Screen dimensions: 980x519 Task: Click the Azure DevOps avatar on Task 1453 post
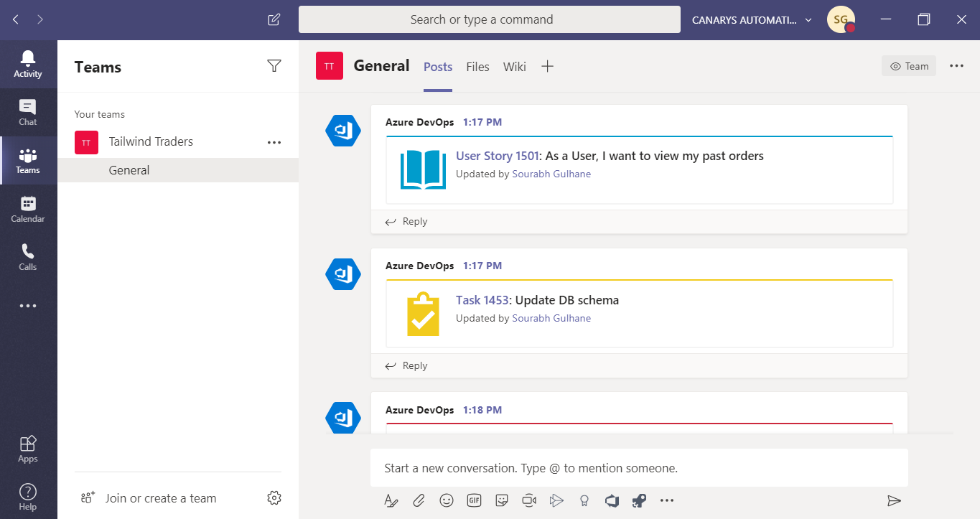click(x=343, y=274)
